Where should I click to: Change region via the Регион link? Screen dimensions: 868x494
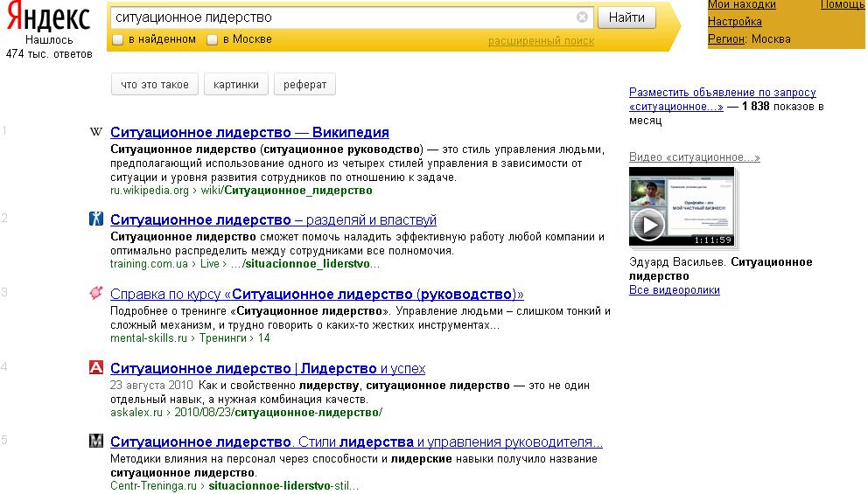tap(725, 39)
